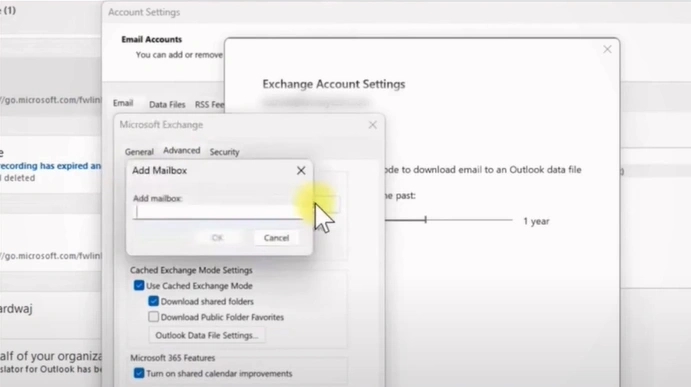Close the Exchange Account Settings window
This screenshot has width=691, height=387.
coord(607,49)
